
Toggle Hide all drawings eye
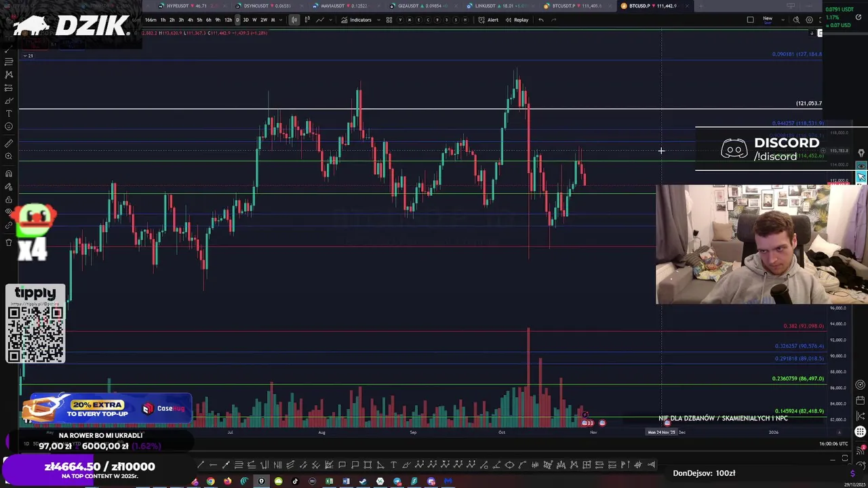pyautogui.click(x=9, y=213)
